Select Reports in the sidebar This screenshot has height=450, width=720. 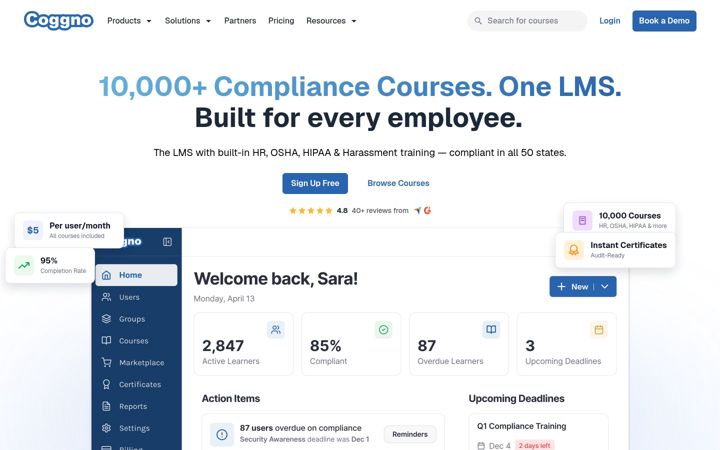136,406
